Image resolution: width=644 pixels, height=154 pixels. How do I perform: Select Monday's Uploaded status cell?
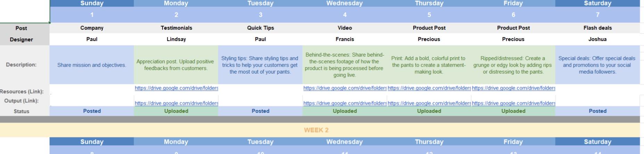click(176, 111)
